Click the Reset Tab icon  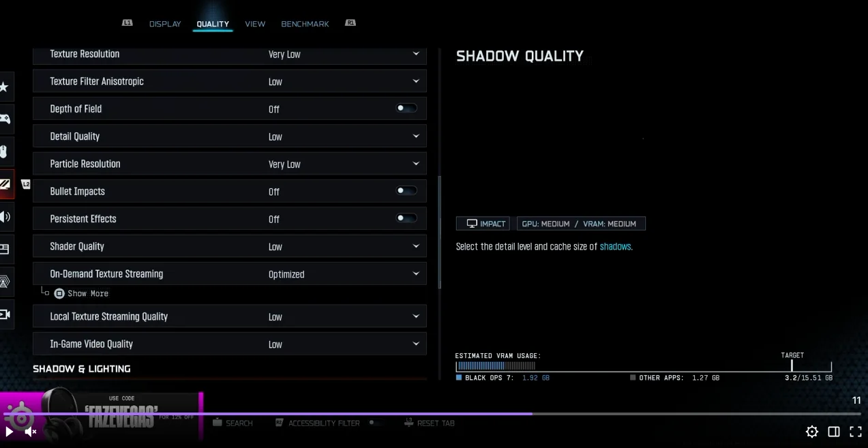point(408,423)
